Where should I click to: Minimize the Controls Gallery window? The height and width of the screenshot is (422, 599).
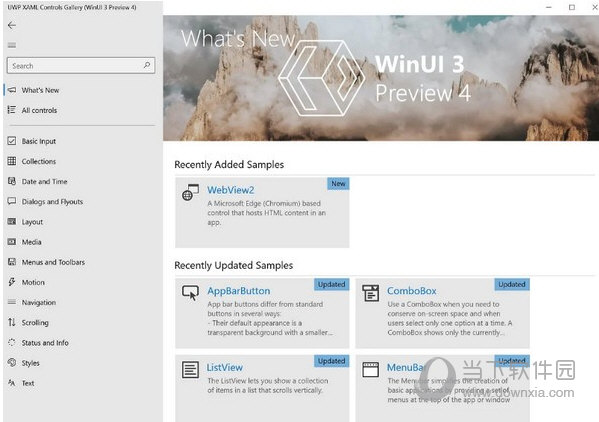(549, 7)
